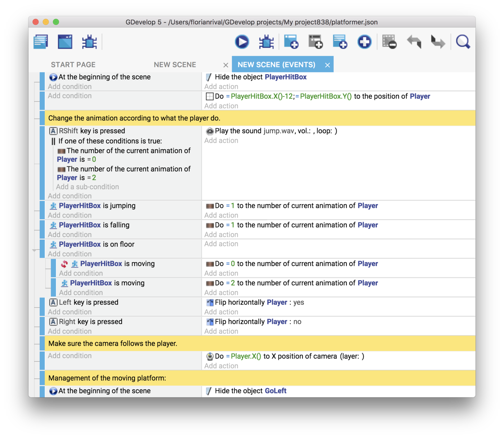The image size is (504, 438).
Task: Click 'If one of these conditions is true' condition
Action: click(106, 141)
